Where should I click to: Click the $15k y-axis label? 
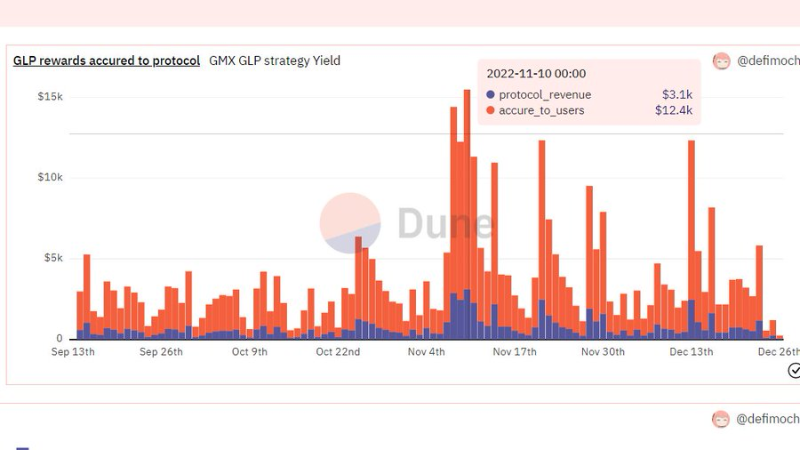[50, 96]
